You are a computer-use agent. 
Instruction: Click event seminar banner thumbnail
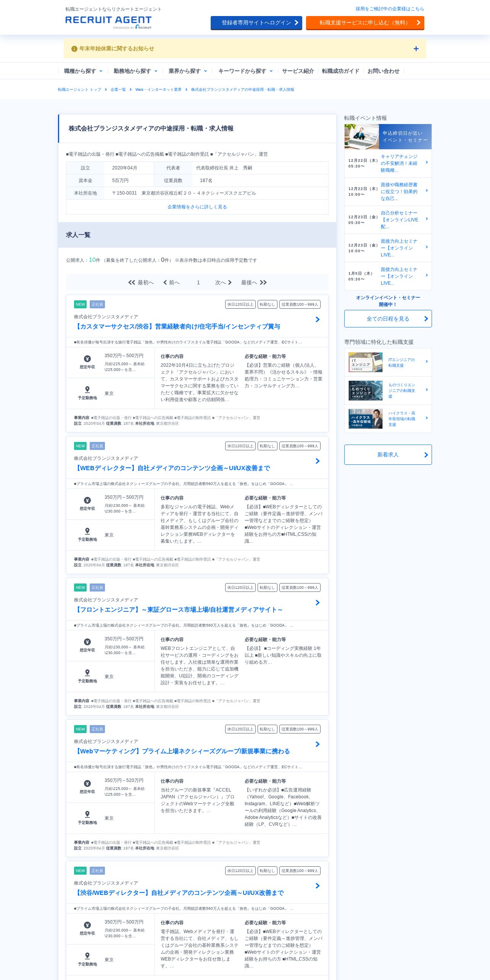tap(388, 137)
